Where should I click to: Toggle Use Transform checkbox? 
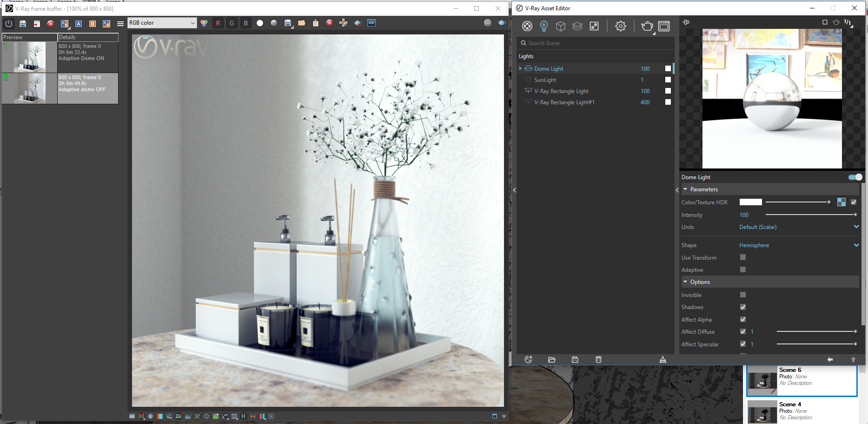(x=743, y=257)
